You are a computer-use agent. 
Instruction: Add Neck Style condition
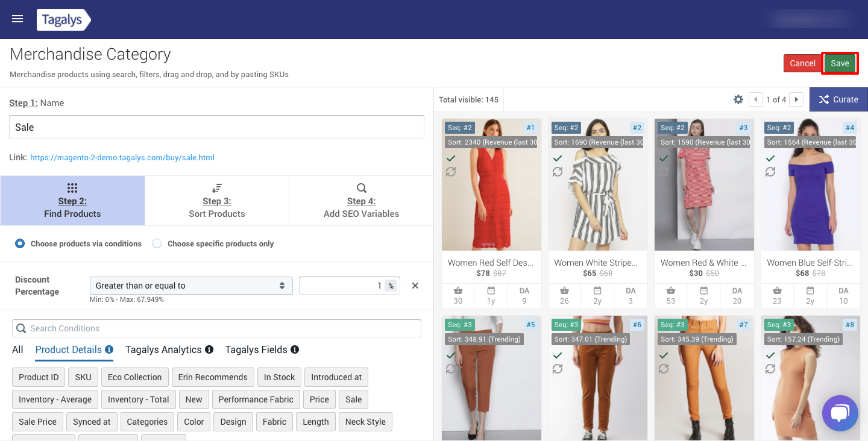pyautogui.click(x=365, y=422)
